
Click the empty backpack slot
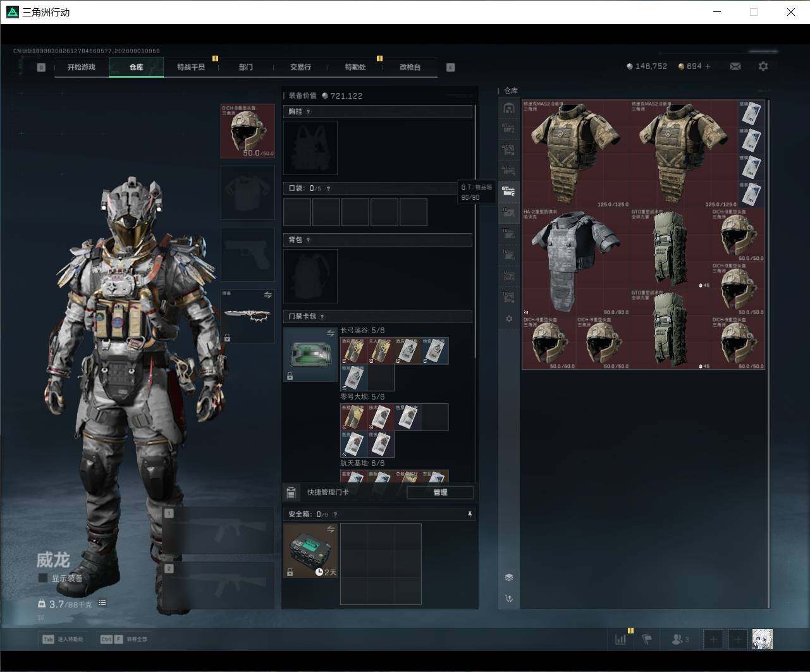point(310,276)
